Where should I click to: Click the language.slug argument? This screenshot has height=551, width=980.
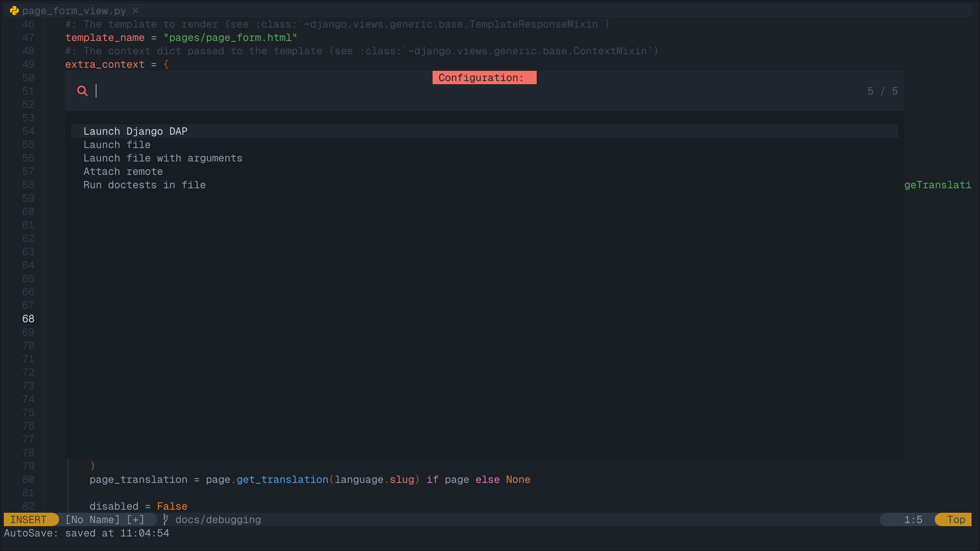374,479
